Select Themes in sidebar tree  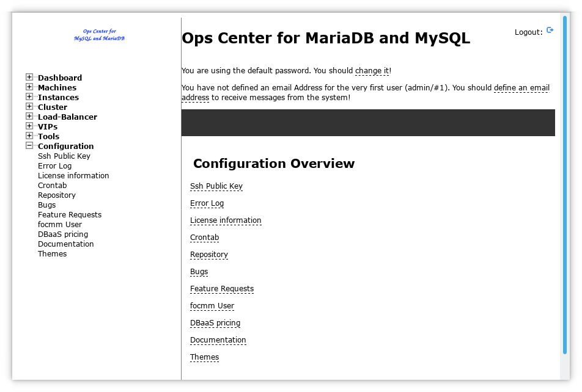pyautogui.click(x=53, y=253)
